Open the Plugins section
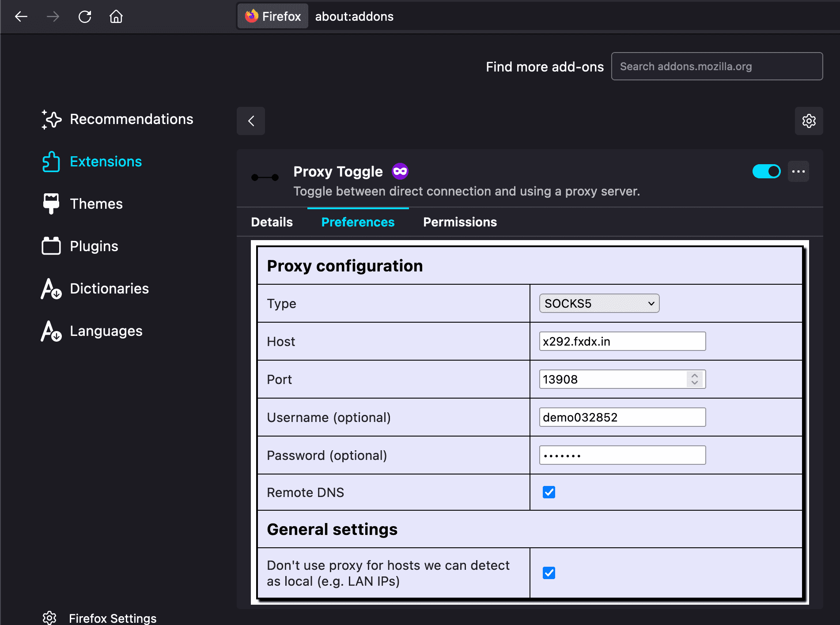840x625 pixels. click(93, 246)
